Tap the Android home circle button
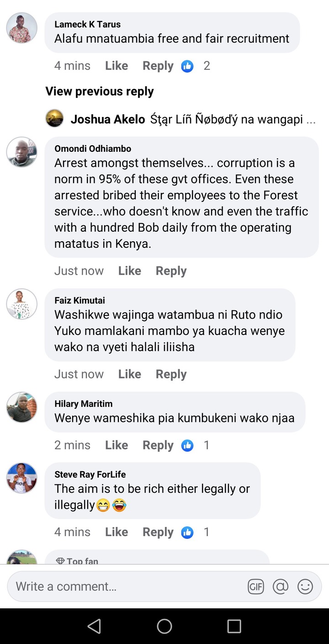 point(164,626)
